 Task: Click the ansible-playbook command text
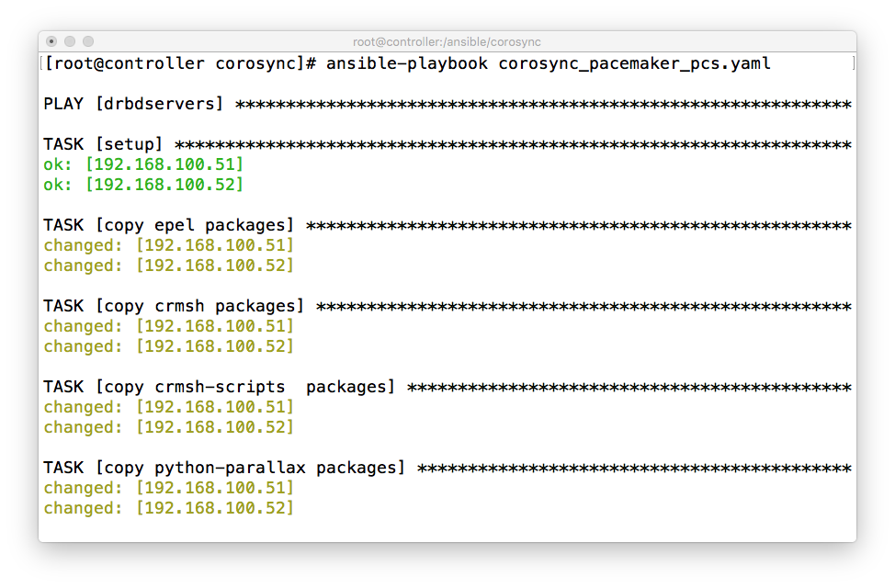[407, 63]
